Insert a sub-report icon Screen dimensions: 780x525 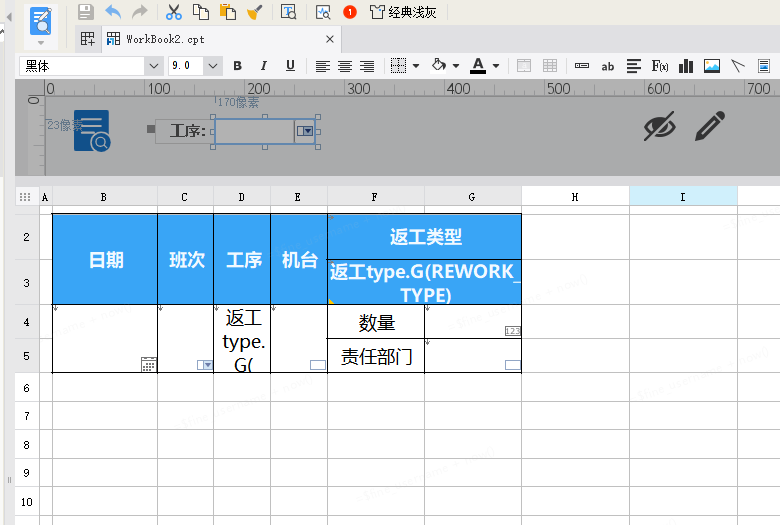pos(764,66)
